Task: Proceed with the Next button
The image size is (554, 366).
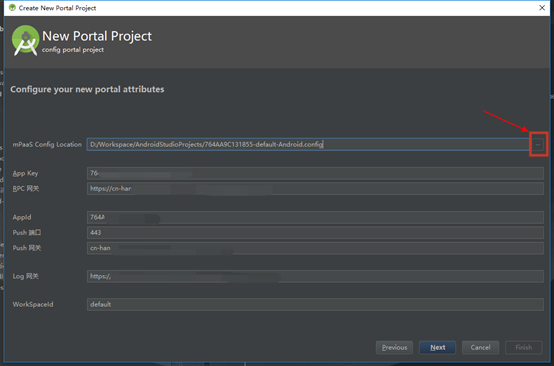Action: pos(437,348)
